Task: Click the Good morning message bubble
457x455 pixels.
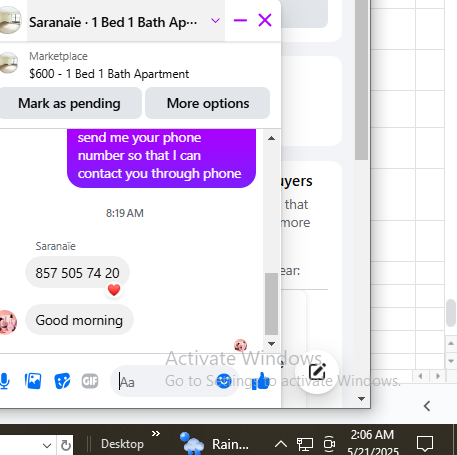Action: click(79, 320)
